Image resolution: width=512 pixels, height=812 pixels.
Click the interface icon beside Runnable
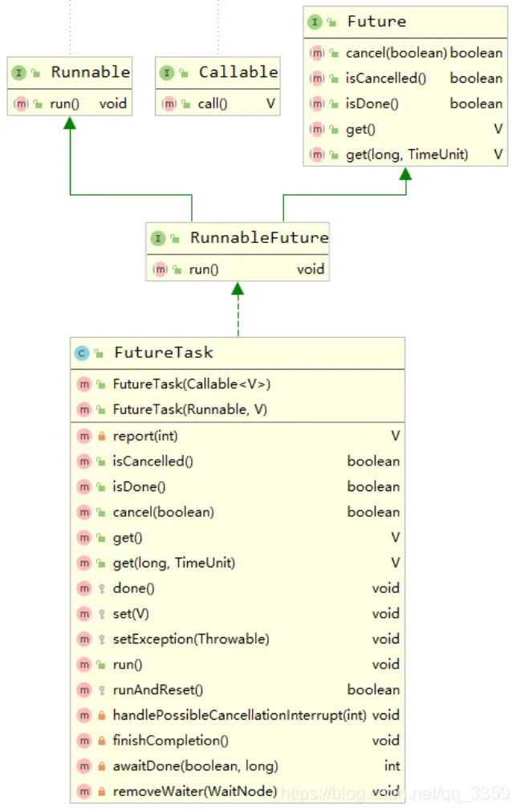tap(18, 73)
